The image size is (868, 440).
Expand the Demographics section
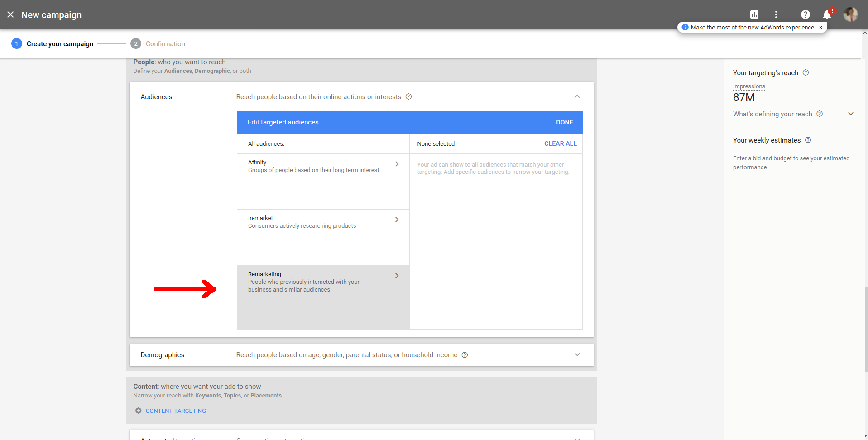(x=577, y=354)
